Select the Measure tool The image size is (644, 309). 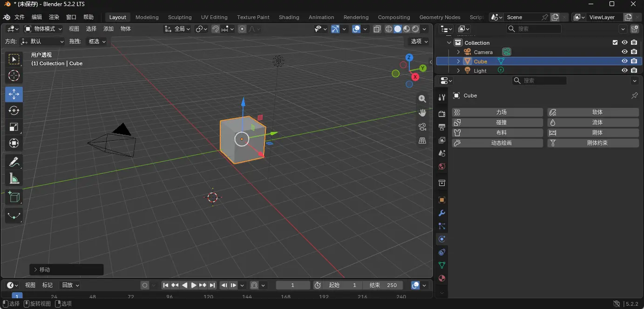pos(14,178)
